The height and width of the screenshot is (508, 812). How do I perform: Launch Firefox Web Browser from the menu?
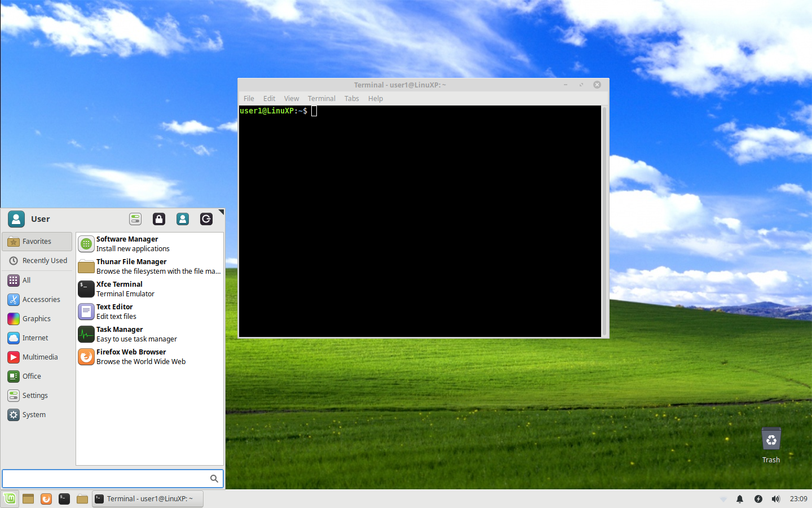coord(150,357)
